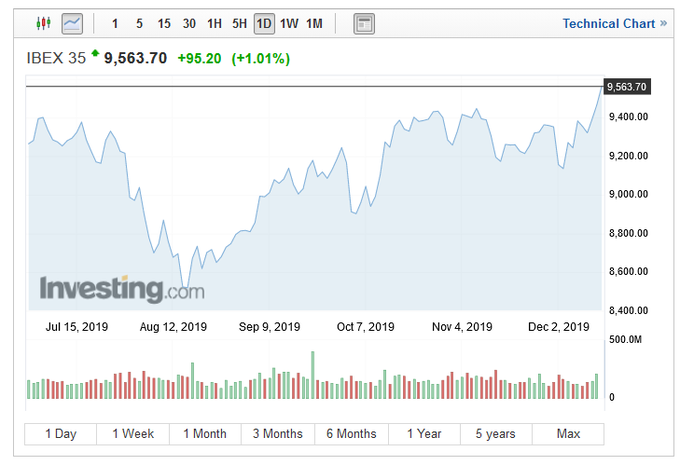
Task: Show the 1 Week range
Action: (x=133, y=434)
